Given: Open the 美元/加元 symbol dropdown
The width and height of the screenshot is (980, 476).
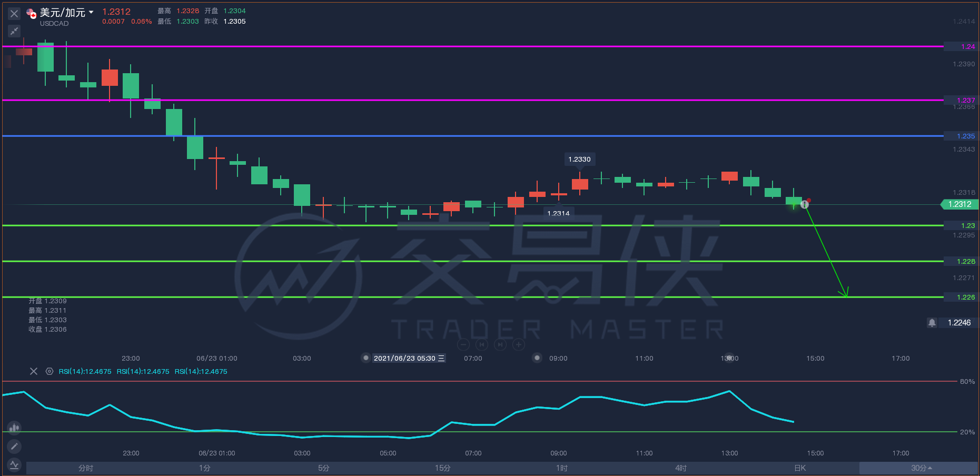Looking at the screenshot, I should tap(91, 12).
